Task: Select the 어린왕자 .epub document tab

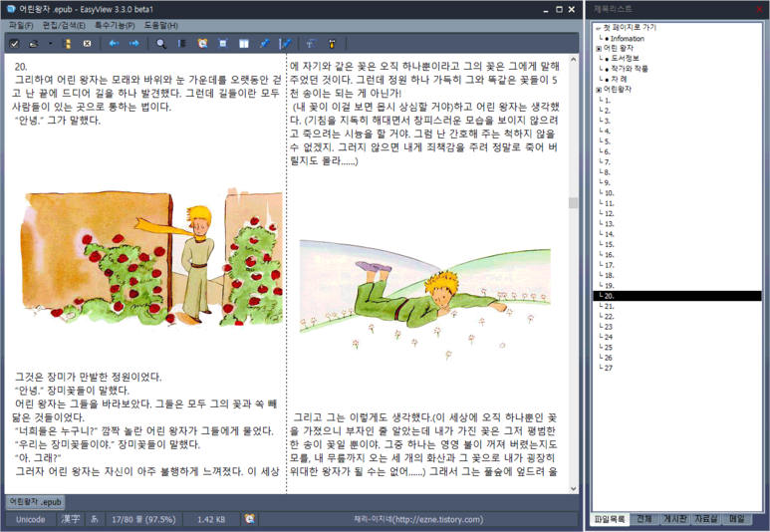Action: 35,501
